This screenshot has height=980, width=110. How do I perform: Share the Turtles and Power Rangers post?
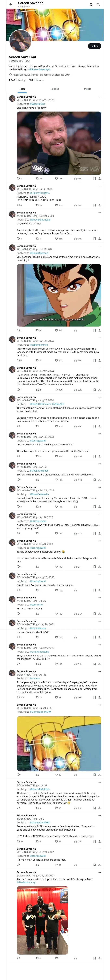99,238
